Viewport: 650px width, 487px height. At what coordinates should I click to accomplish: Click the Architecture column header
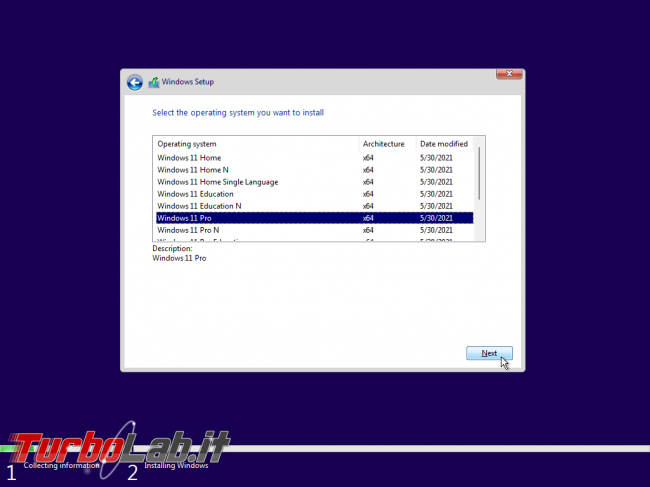point(387,144)
